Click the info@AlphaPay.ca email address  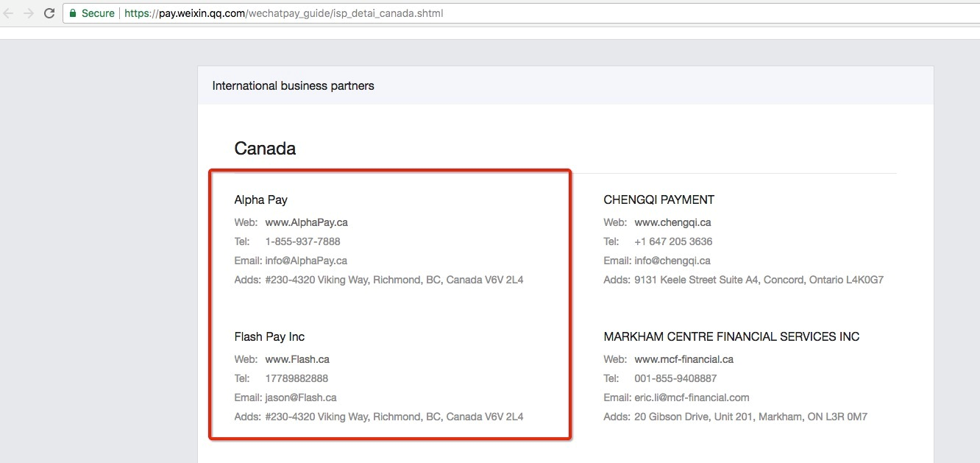tap(306, 261)
